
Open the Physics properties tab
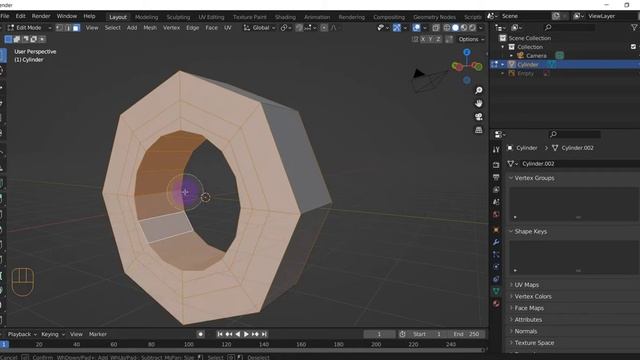pos(496,267)
